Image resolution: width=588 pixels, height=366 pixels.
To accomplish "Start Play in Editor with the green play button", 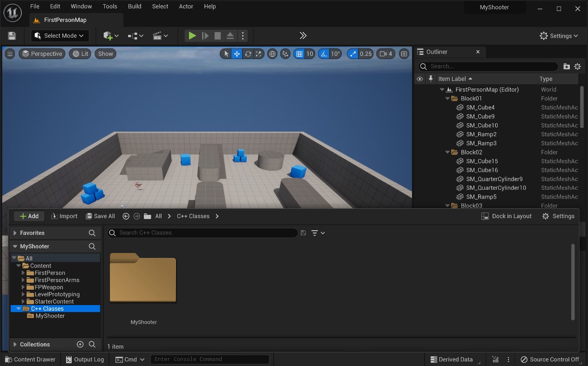I will 192,36.
